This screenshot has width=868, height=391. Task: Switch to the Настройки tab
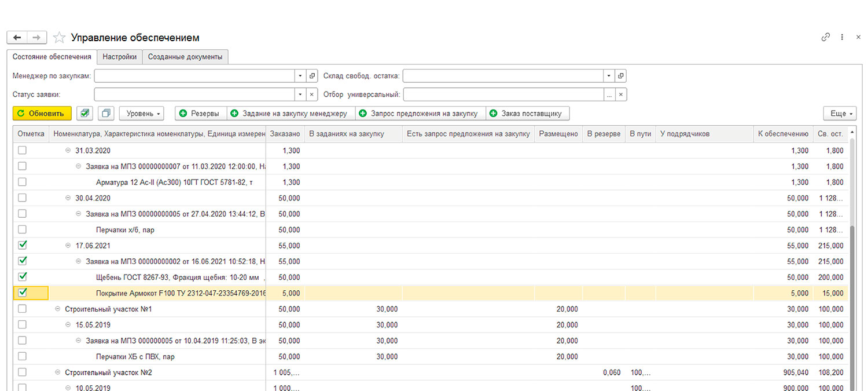click(x=120, y=57)
